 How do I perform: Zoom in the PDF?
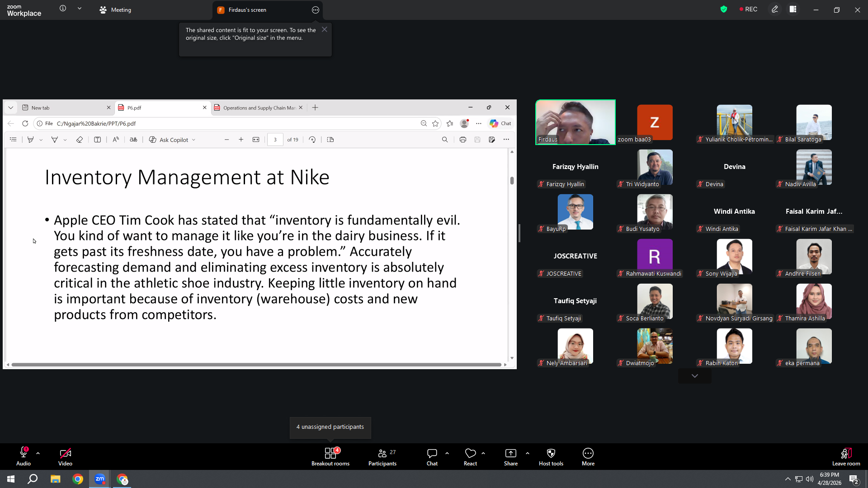241,140
